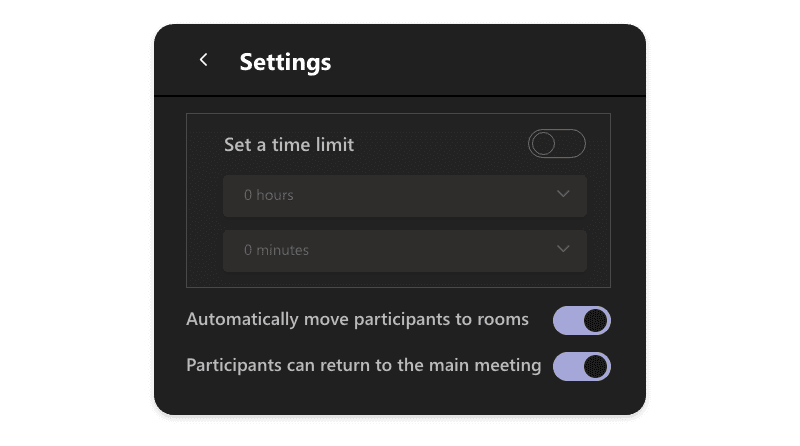This screenshot has height=446, width=800.
Task: Turn off Automatically move participants to rooms
Action: point(581,320)
